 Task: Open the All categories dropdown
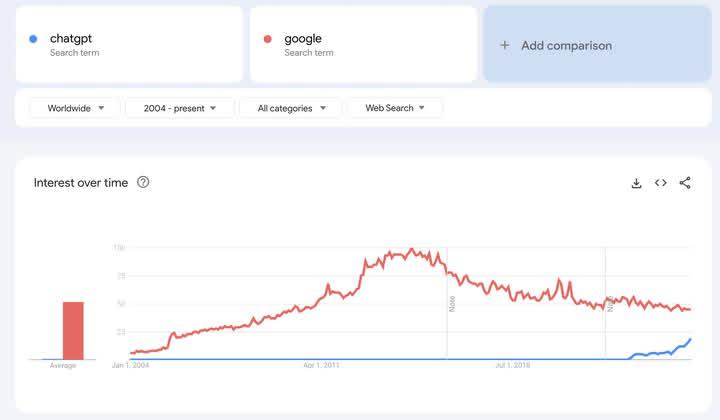point(290,108)
